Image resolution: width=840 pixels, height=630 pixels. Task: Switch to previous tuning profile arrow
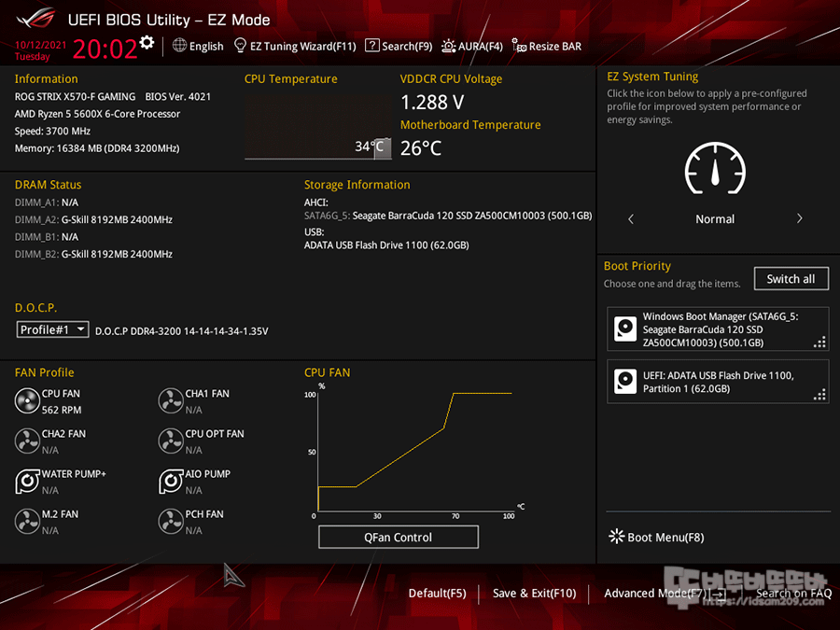pyautogui.click(x=631, y=218)
